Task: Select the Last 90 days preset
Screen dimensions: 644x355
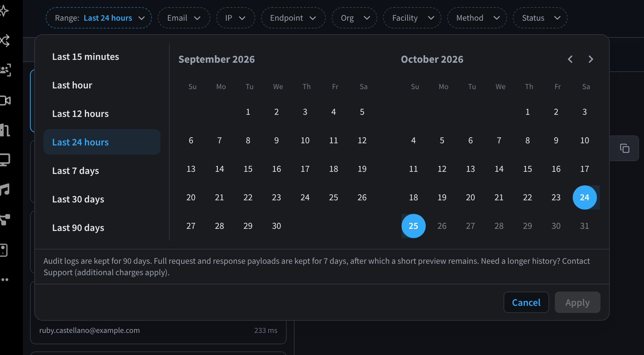Action: pyautogui.click(x=102, y=228)
